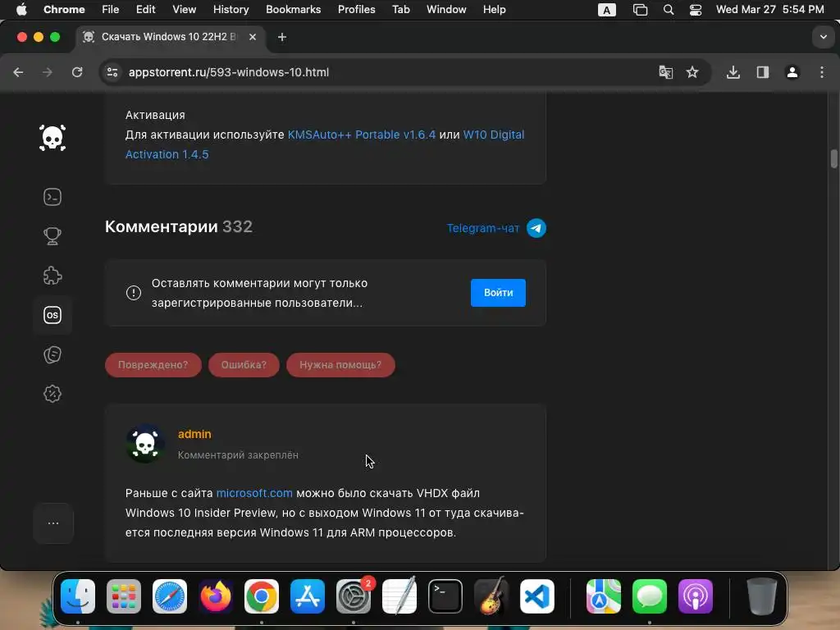Open the site's skull logo home icon
Image resolution: width=840 pixels, height=630 pixels.
(52, 138)
